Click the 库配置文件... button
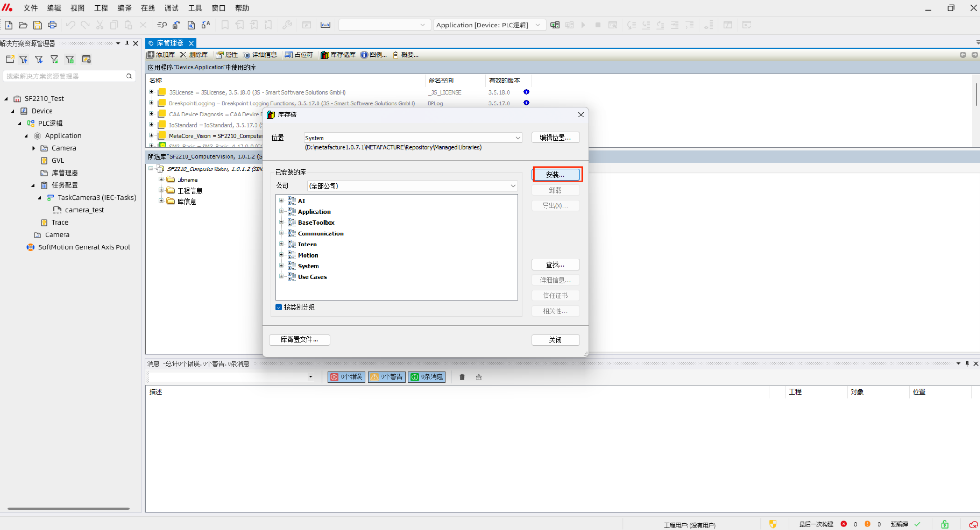 (299, 340)
